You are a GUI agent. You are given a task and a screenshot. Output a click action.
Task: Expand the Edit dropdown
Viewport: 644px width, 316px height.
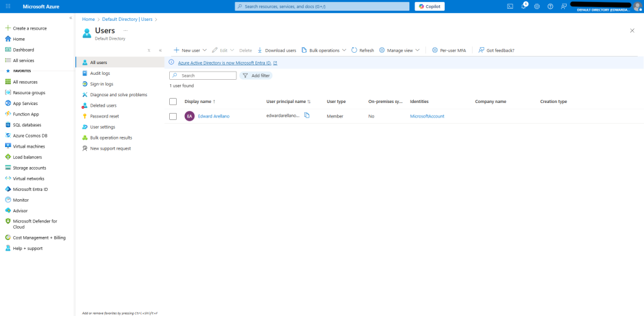[x=223, y=50]
